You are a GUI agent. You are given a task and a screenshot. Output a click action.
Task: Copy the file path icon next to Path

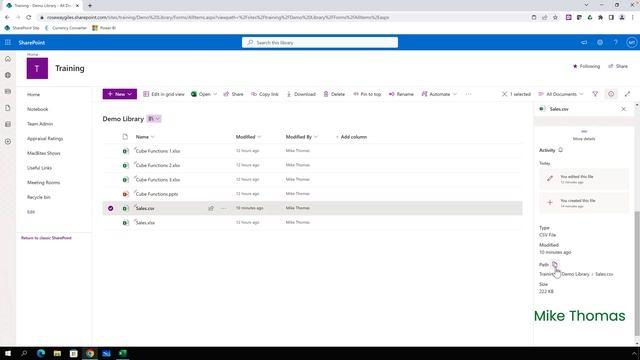pos(555,264)
